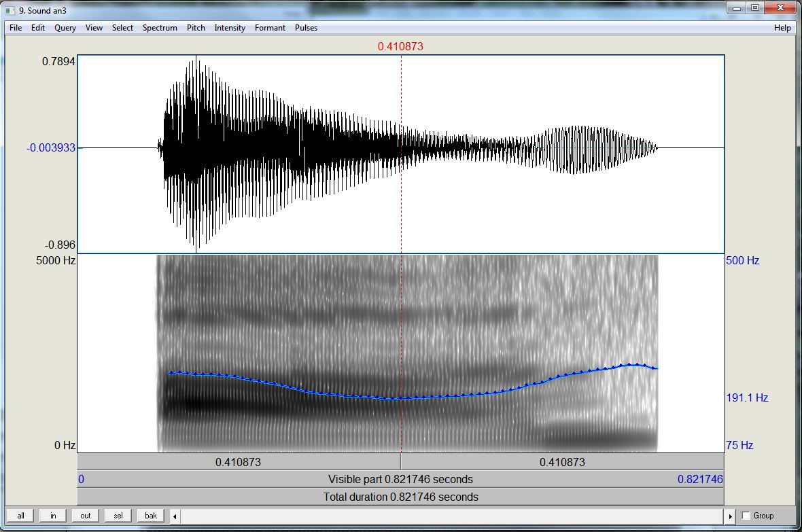Image resolution: width=802 pixels, height=532 pixels.
Task: Click the 'in' zoom button
Action: (x=53, y=516)
